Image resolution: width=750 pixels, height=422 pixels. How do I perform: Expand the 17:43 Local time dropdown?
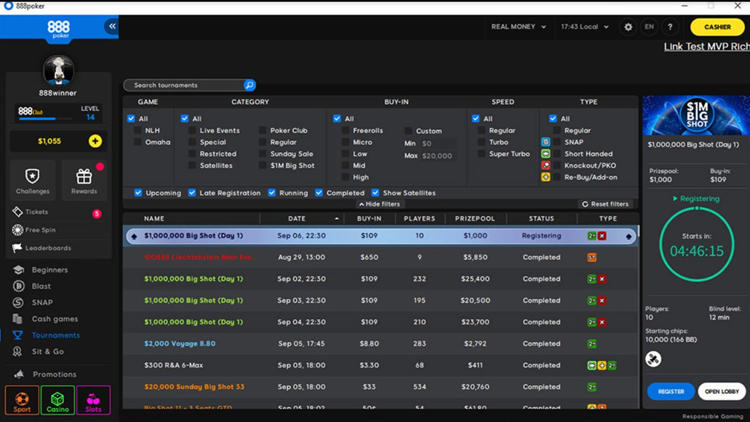(582, 27)
